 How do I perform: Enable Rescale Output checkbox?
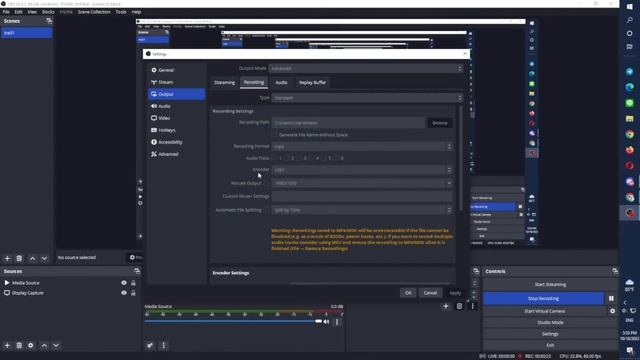tap(267, 183)
